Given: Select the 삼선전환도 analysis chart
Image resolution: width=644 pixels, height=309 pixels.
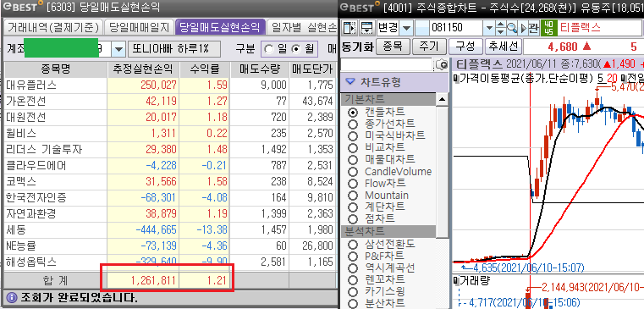Looking at the screenshot, I should pyautogui.click(x=353, y=245).
